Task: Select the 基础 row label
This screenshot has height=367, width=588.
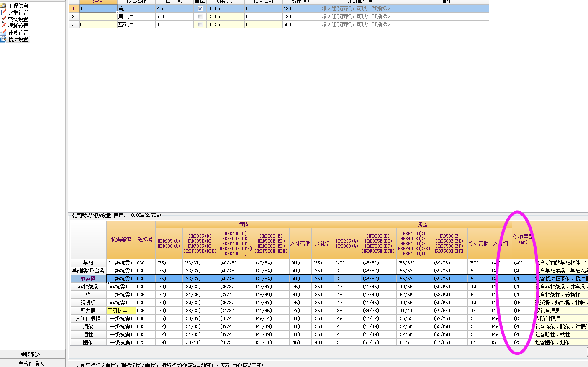Action: click(88, 263)
